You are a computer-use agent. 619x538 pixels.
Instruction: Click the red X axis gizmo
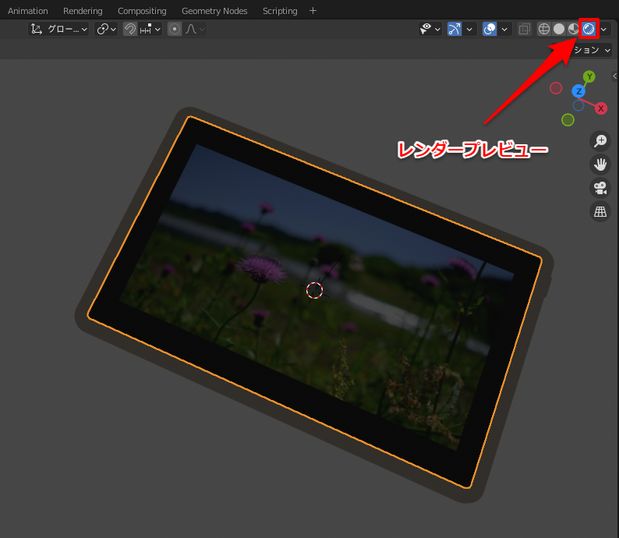(601, 108)
